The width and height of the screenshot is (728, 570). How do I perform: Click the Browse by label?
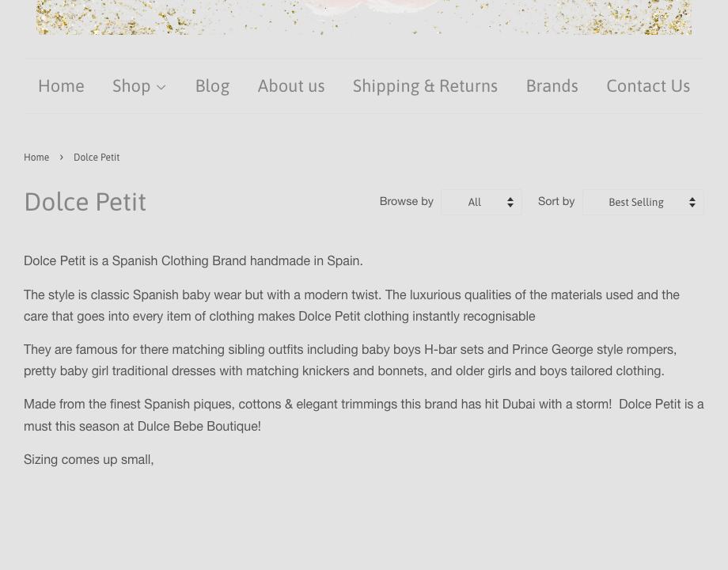[406, 202]
